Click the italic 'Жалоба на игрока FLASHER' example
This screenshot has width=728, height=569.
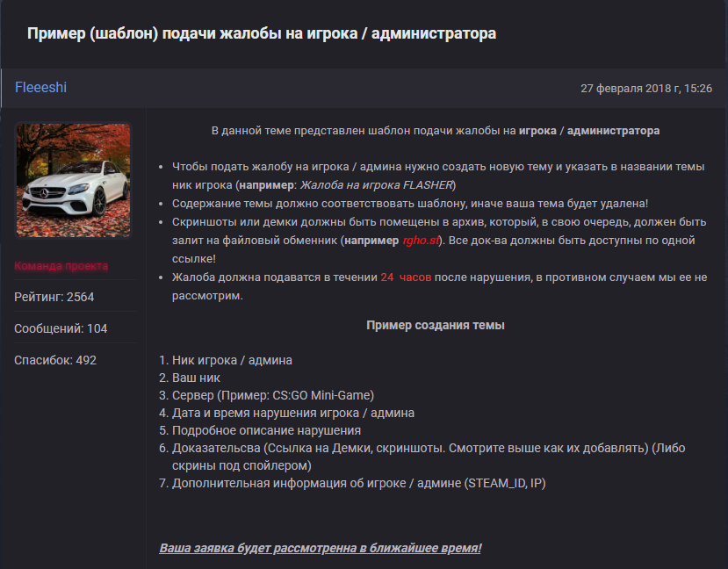pos(376,185)
